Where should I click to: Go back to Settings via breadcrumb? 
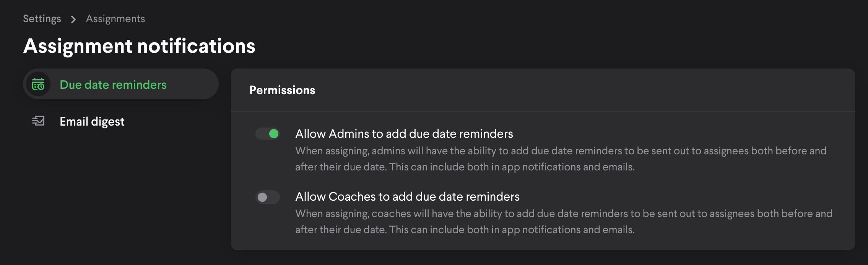coord(42,19)
